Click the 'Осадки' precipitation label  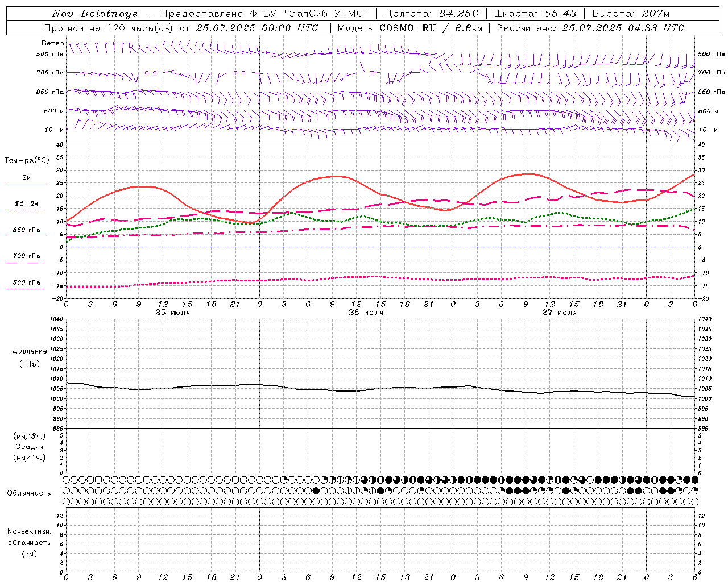coord(30,447)
